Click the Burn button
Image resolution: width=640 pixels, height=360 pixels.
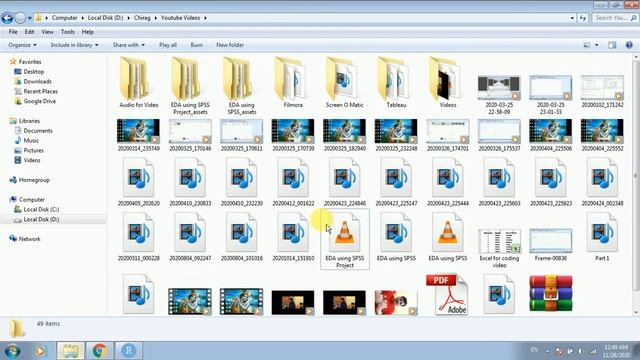point(196,45)
